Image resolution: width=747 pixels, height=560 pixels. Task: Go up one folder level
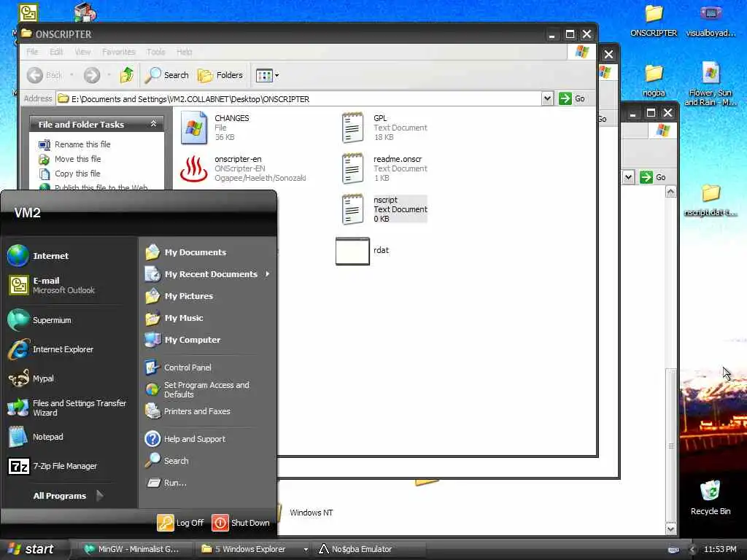[127, 75]
